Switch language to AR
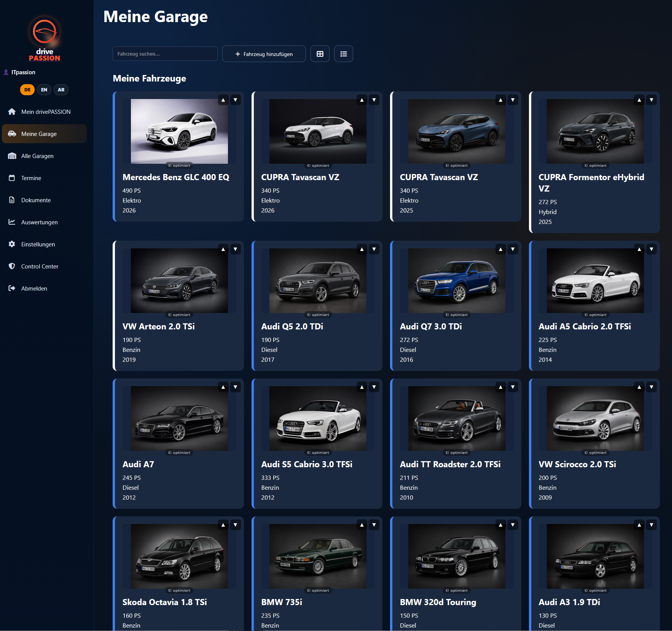Viewport: 672px width, 631px height. click(x=61, y=89)
